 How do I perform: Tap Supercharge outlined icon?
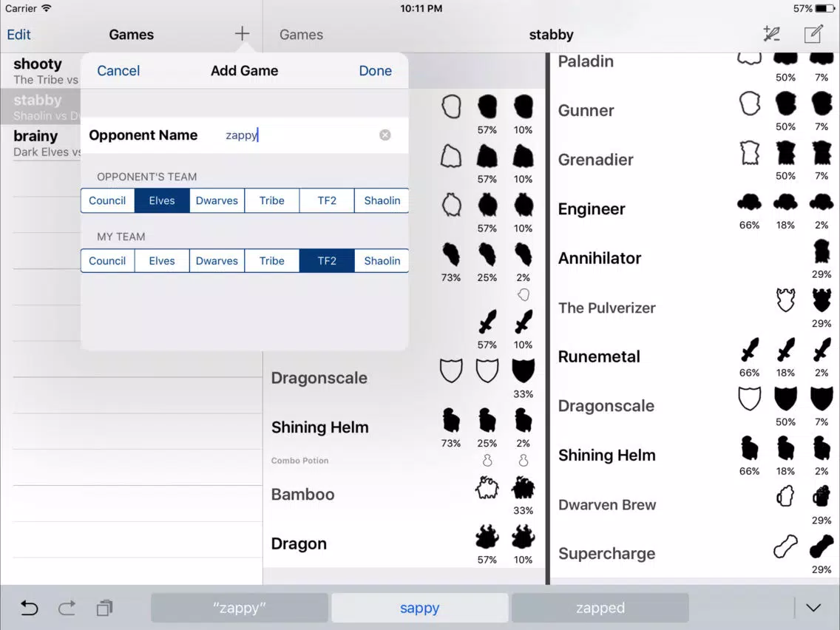coord(785,546)
